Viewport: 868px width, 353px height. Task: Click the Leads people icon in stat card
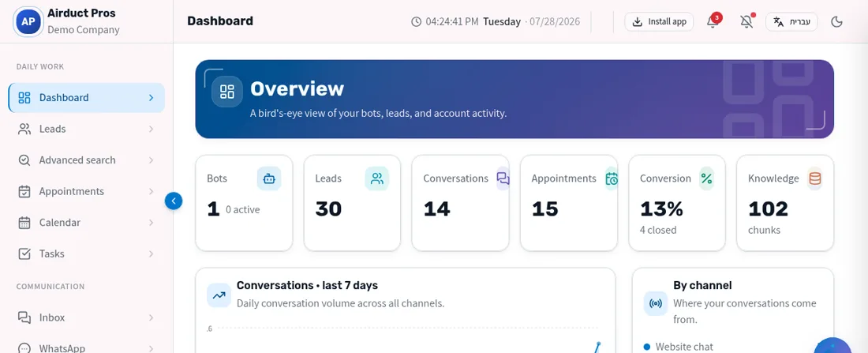point(377,178)
